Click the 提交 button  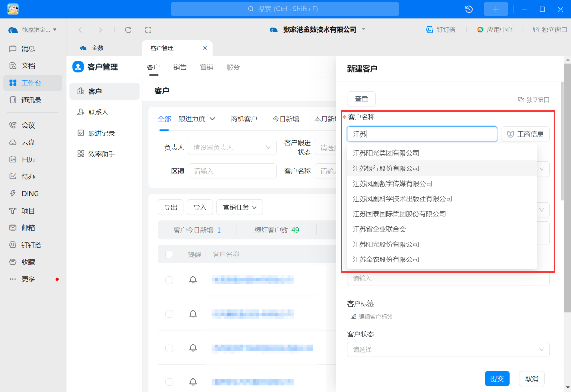pos(497,379)
